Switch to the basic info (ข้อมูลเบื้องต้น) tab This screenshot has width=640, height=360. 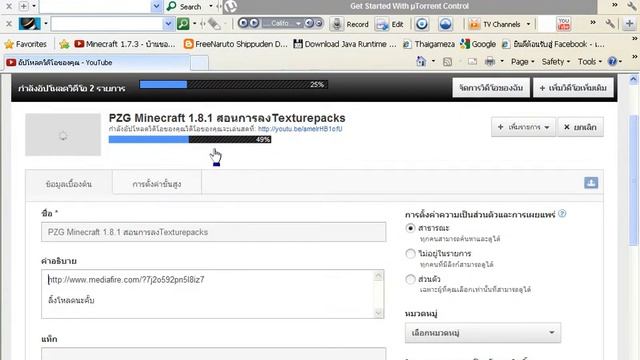click(69, 184)
